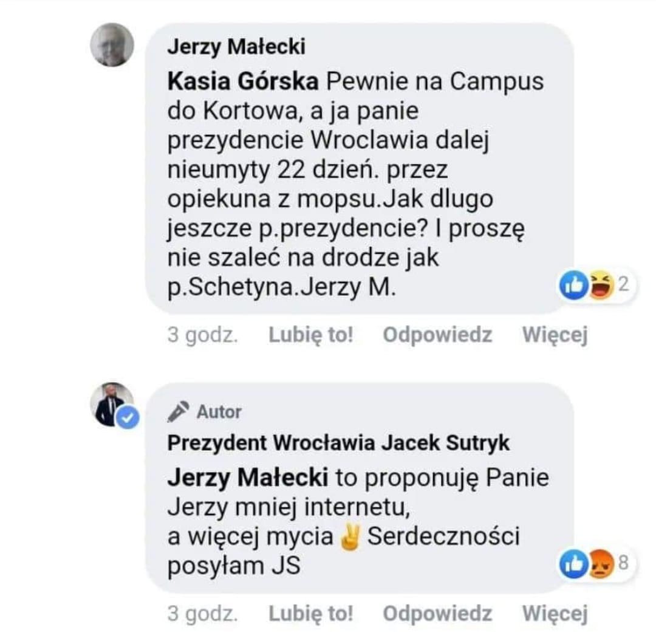Open Jerzy Małecki's profile picture
Image resolution: width=656 pixels, height=644 pixels.
(x=112, y=45)
